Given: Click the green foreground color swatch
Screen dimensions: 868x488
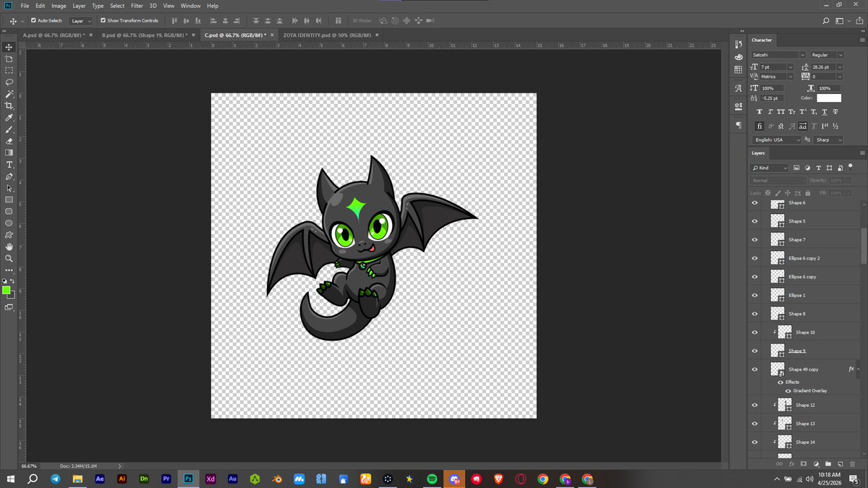Looking at the screenshot, I should pyautogui.click(x=7, y=291).
